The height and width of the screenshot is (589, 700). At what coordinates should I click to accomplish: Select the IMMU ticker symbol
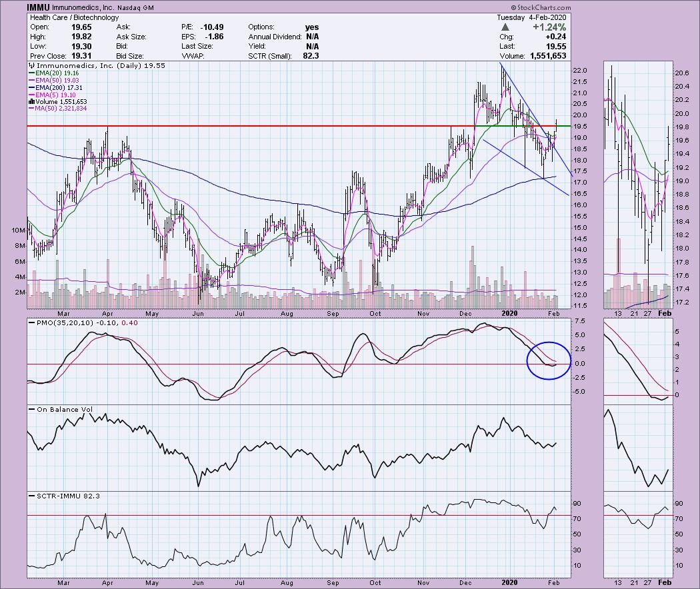[x=38, y=7]
